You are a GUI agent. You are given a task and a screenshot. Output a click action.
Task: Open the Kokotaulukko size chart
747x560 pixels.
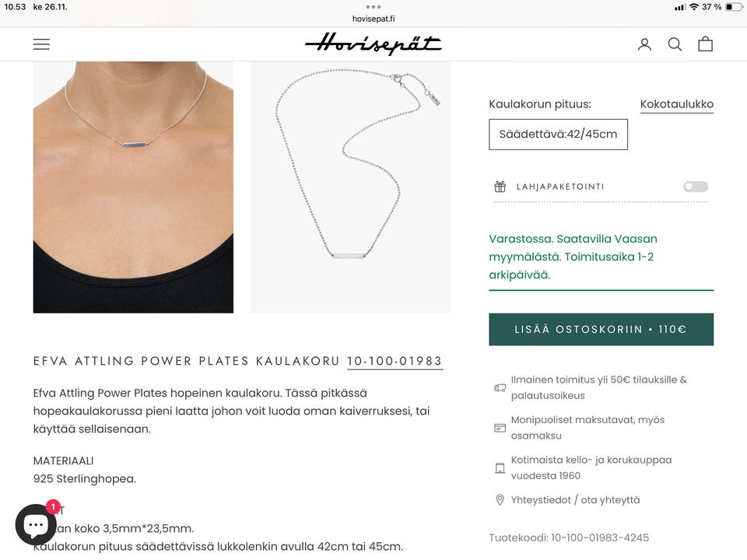[x=676, y=104]
